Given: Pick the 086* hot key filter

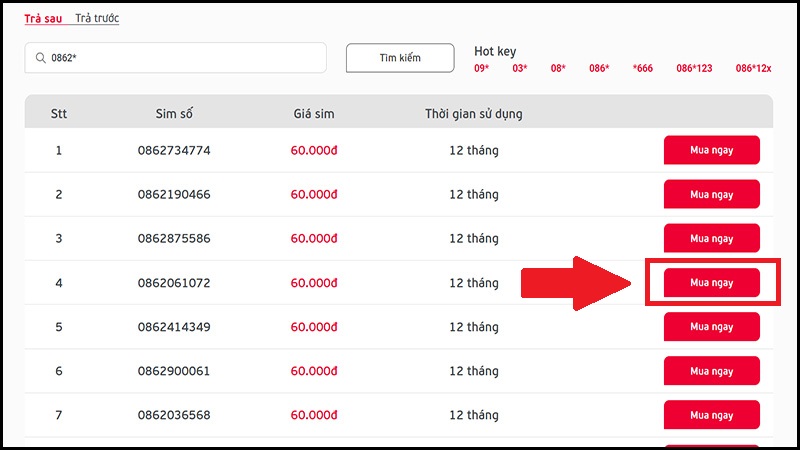Looking at the screenshot, I should (x=599, y=68).
